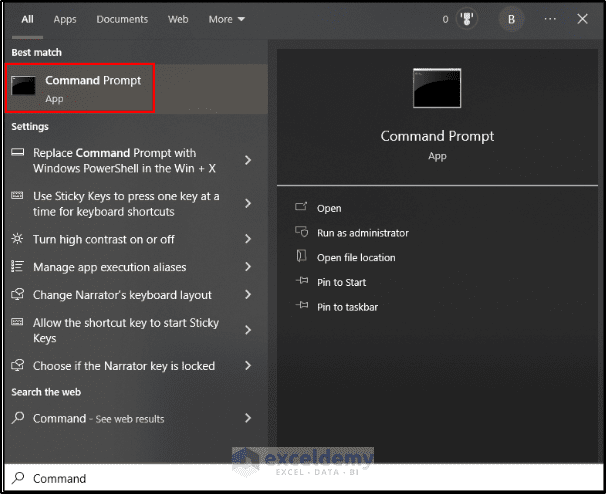606x494 pixels.
Task: Open the B user account avatar
Action: tap(511, 19)
